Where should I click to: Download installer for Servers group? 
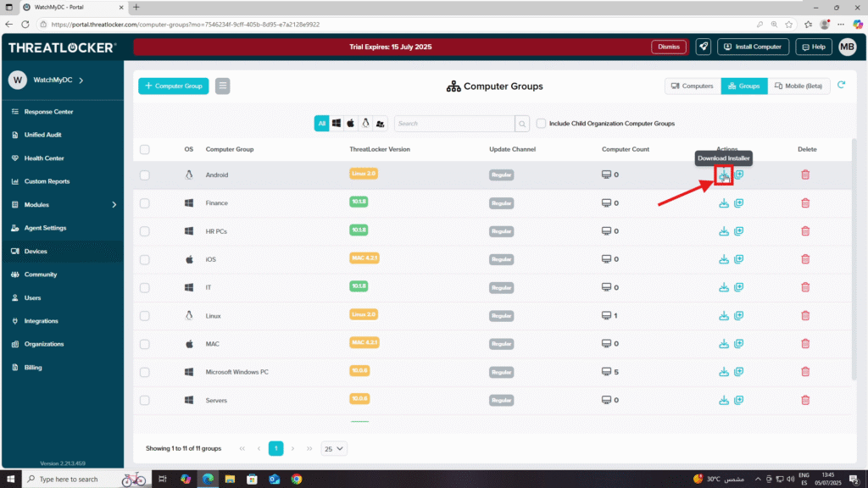(x=724, y=400)
